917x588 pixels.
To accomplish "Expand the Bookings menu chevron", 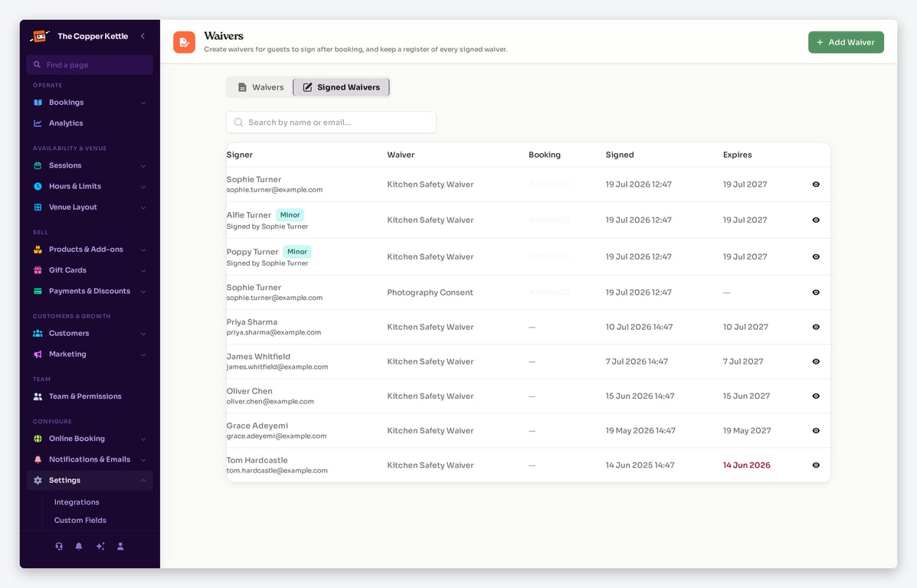I will click(x=143, y=103).
